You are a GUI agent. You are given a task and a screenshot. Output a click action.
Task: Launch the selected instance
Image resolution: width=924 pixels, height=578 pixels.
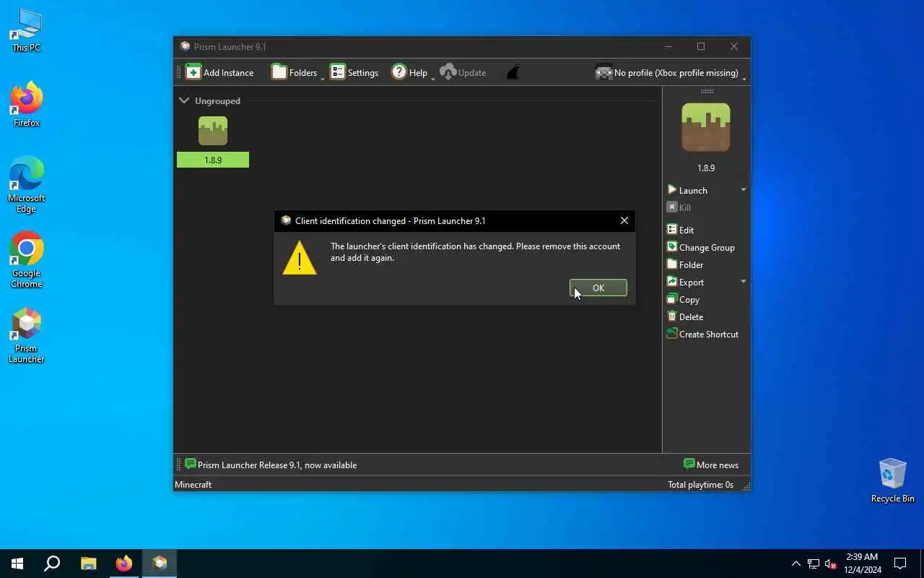pyautogui.click(x=687, y=190)
